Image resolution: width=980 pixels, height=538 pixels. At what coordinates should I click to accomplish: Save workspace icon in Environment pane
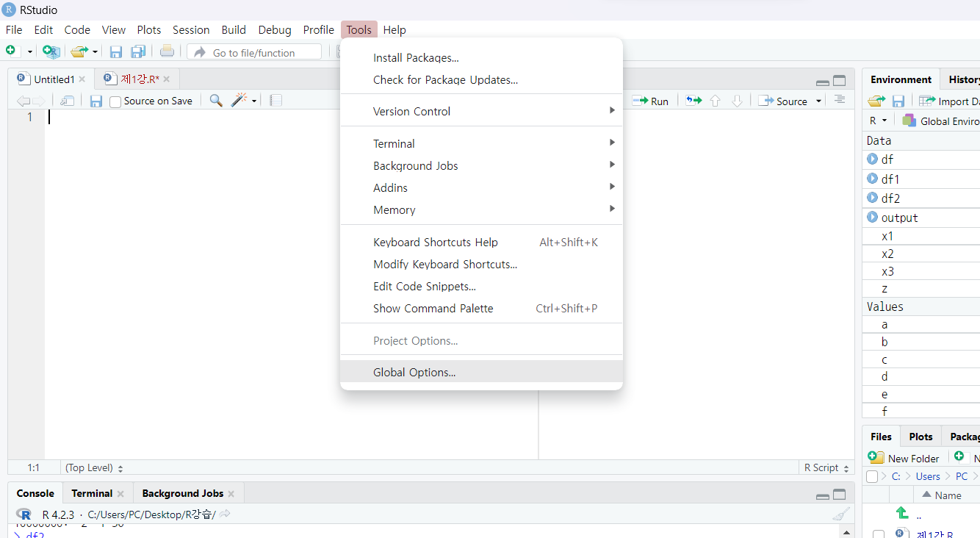898,101
